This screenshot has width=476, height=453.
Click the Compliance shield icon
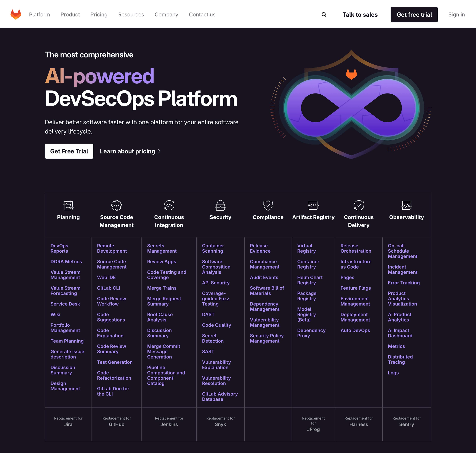(268, 205)
